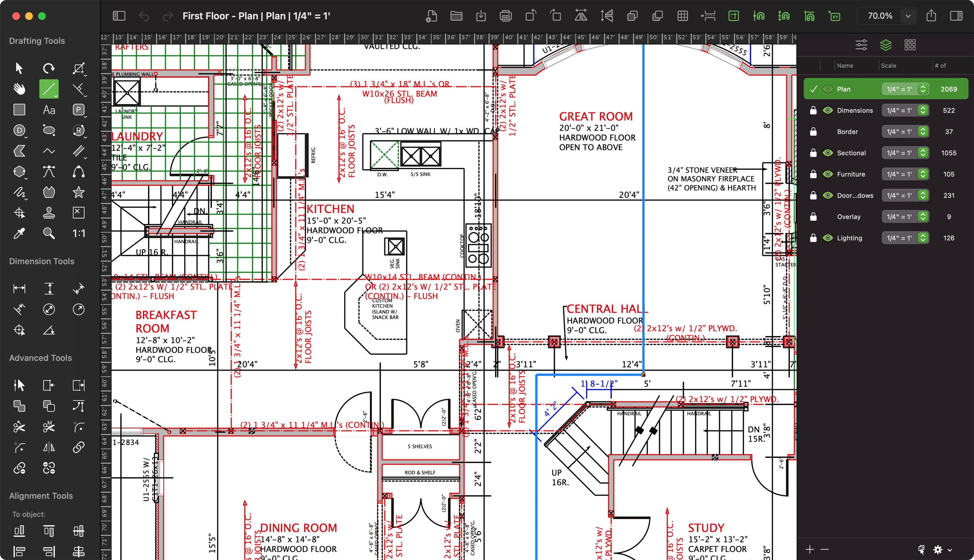974x560 pixels.
Task: Change the Border layer scale with its stepper
Action: 923,131
